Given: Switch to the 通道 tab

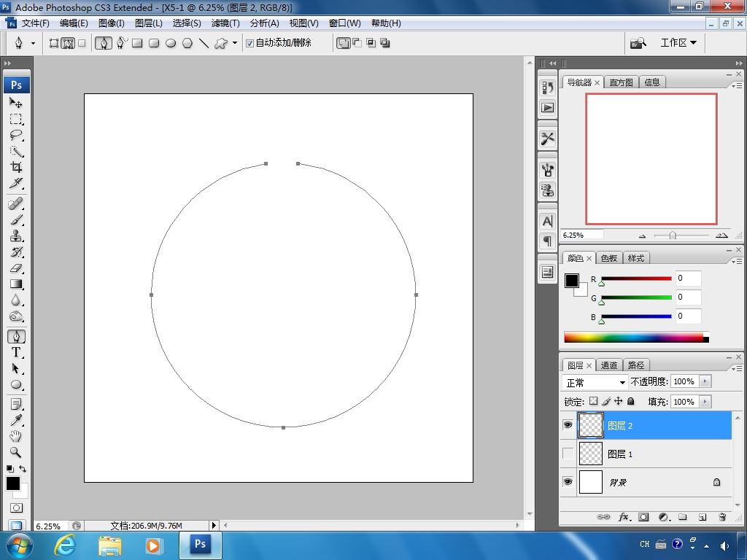Looking at the screenshot, I should [609, 365].
